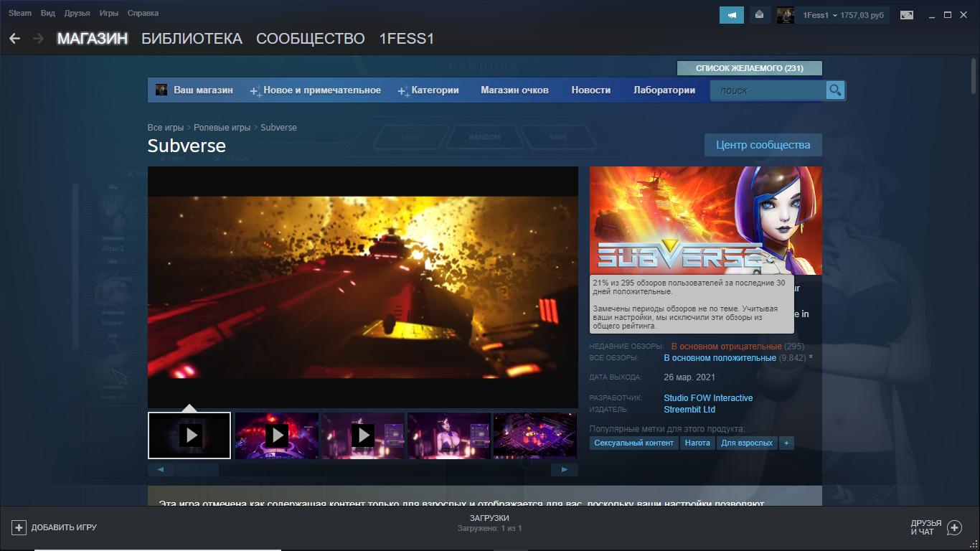Open Studio FOW Interactive developer link

coord(708,398)
